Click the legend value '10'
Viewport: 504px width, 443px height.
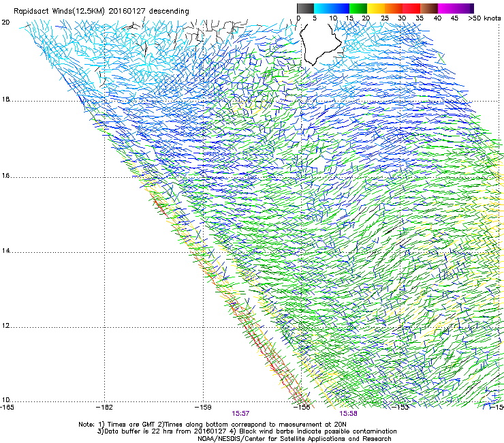(333, 18)
